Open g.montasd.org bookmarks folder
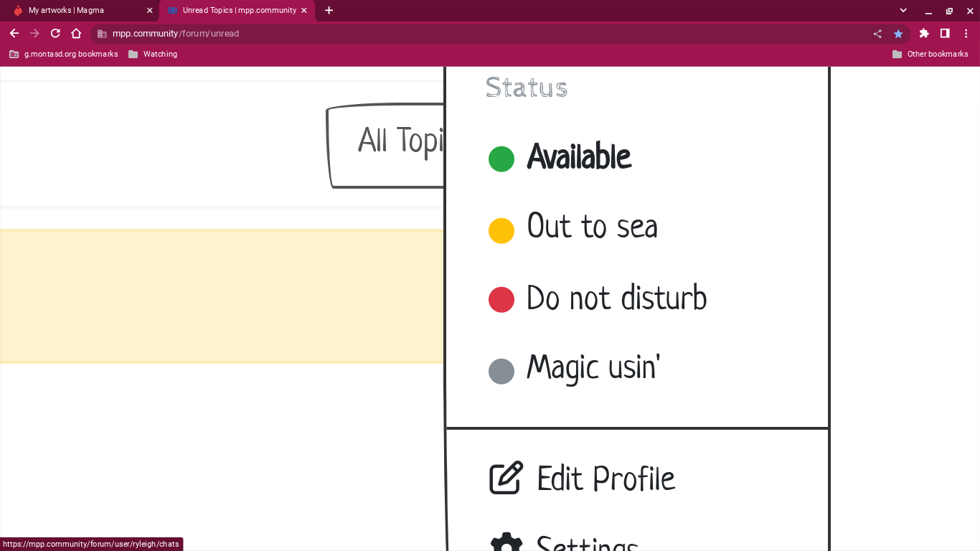 [x=63, y=55]
